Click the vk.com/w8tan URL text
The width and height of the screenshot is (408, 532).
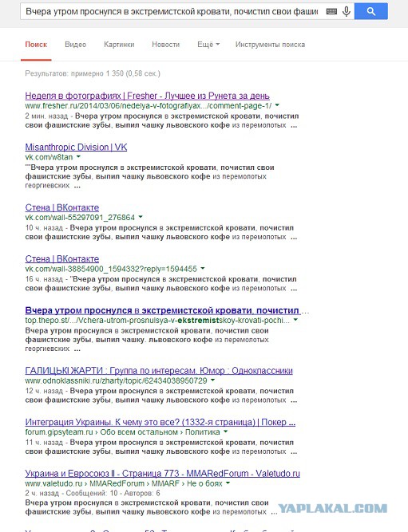[x=49, y=157]
